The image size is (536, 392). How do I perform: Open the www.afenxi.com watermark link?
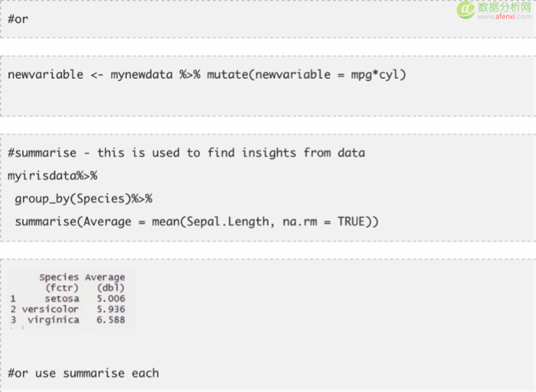[x=504, y=16]
